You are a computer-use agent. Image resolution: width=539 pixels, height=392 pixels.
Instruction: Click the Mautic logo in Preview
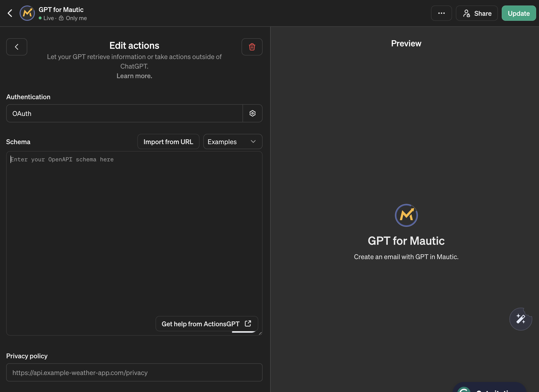point(406,215)
